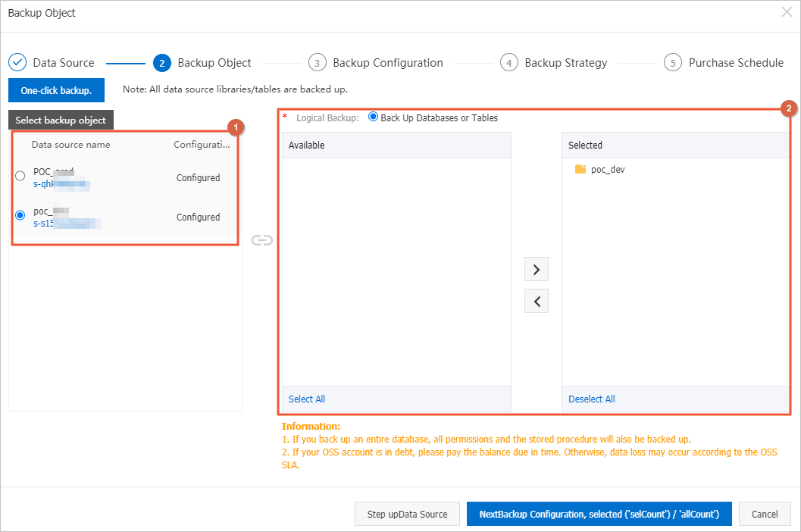Select the POC_ data source with s-qh ID
The image size is (801, 532).
tap(20, 176)
